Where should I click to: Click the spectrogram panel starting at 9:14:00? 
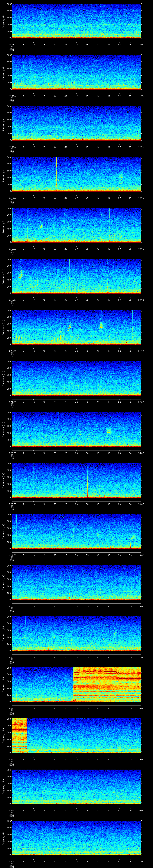77,21
